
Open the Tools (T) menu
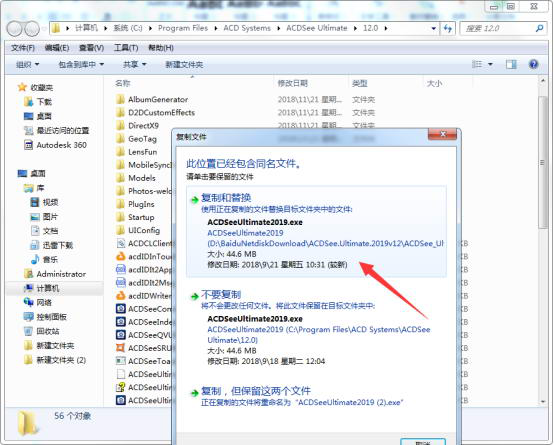coord(126,48)
